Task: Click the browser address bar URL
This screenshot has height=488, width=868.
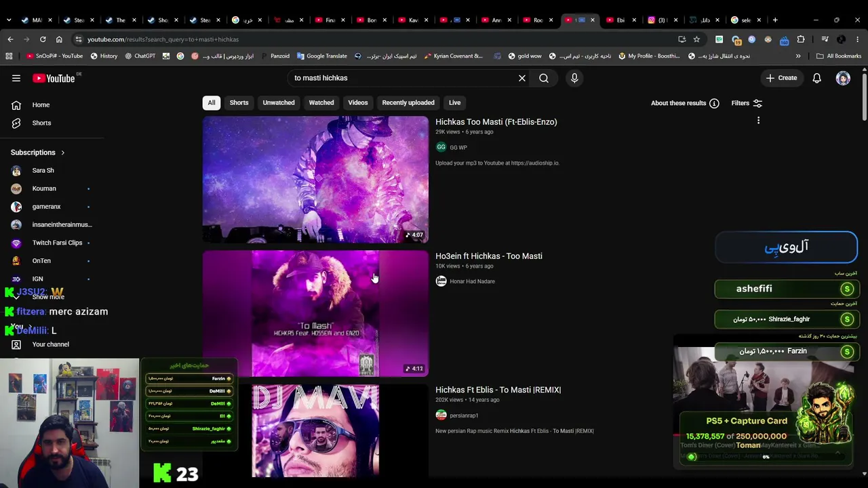Action: pyautogui.click(x=163, y=39)
